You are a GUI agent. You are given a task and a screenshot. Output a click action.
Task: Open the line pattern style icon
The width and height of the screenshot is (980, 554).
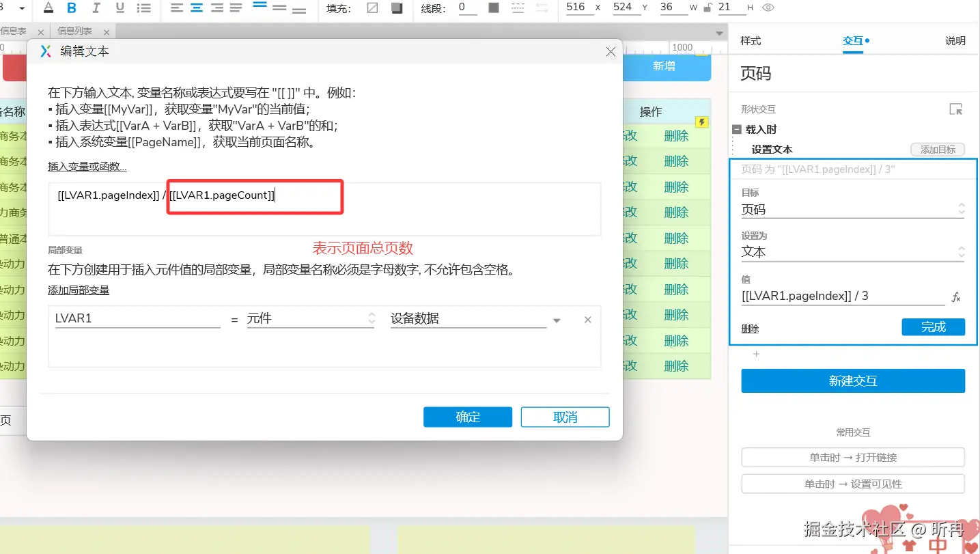tap(519, 8)
